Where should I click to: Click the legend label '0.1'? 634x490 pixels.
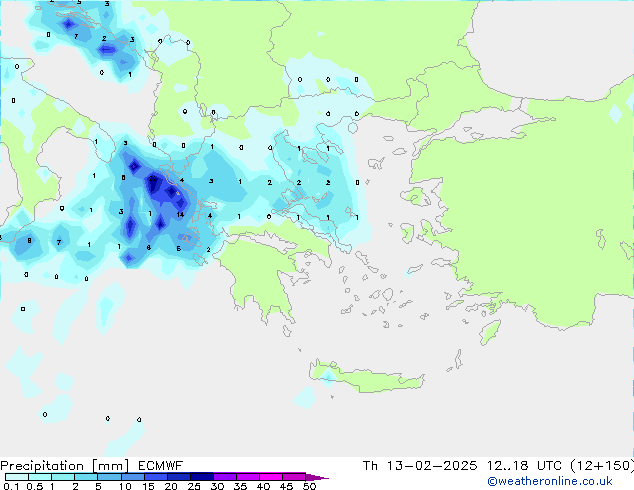(11, 486)
